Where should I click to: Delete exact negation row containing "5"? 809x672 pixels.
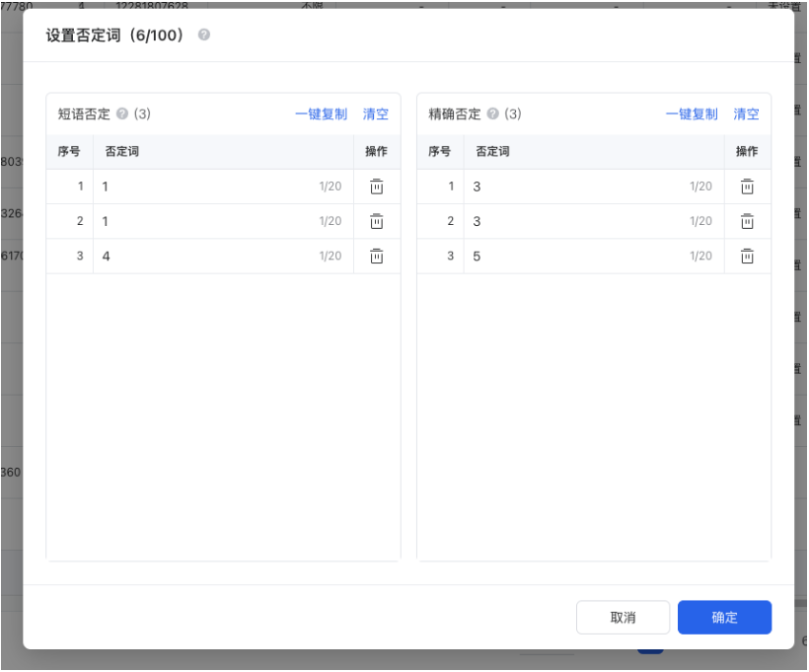pyautogui.click(x=747, y=256)
